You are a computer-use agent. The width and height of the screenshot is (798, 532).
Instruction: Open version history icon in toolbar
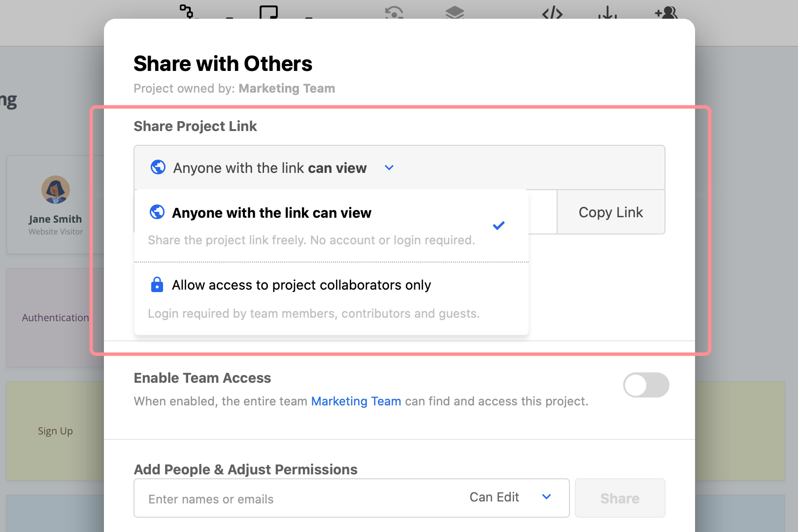click(394, 12)
